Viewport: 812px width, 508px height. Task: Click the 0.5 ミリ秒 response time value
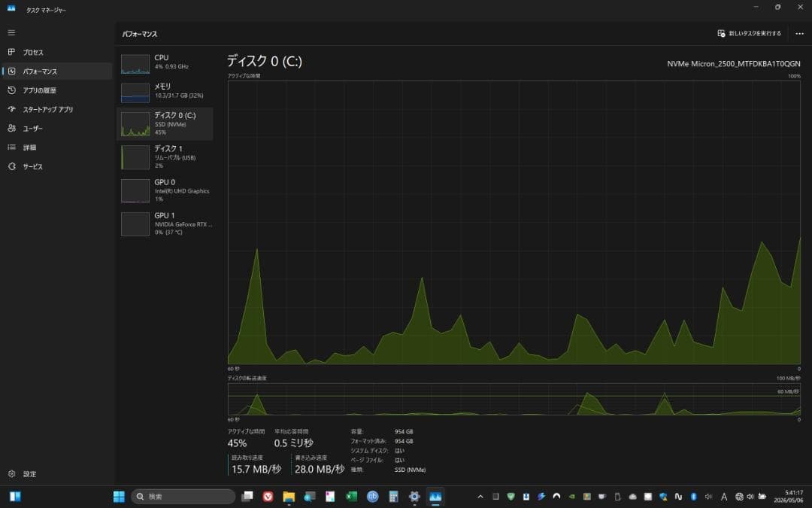294,443
